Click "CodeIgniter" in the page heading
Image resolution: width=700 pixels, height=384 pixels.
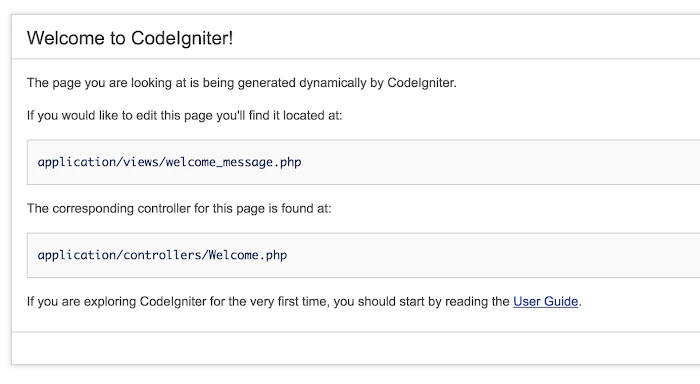click(182, 38)
